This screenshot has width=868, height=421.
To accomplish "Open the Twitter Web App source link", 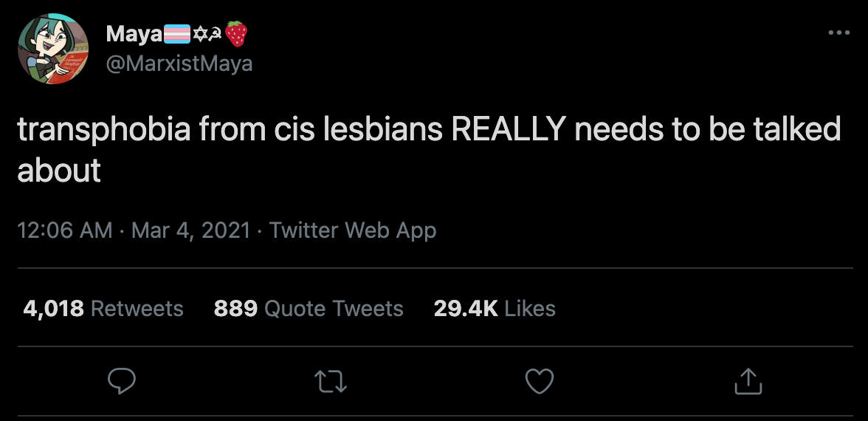I will (353, 230).
